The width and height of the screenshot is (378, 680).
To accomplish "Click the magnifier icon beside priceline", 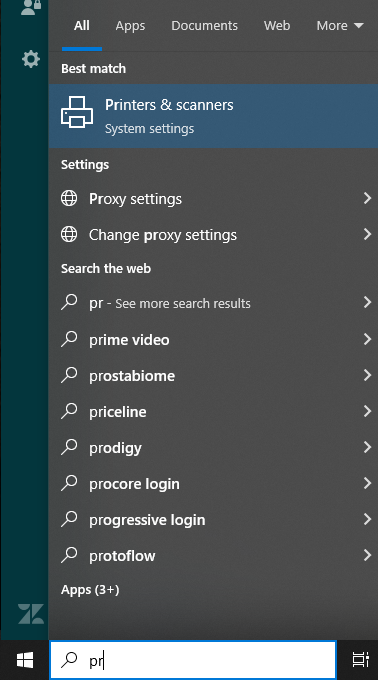I will (69, 411).
